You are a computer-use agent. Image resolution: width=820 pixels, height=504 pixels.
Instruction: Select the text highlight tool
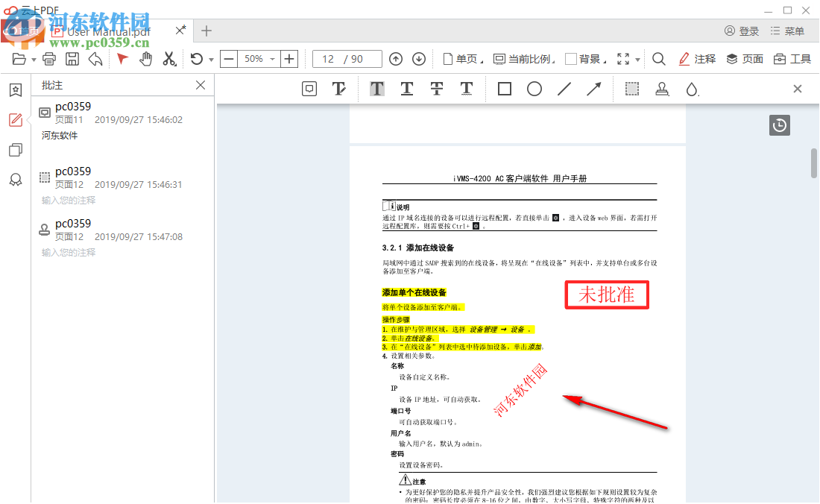tap(376, 89)
